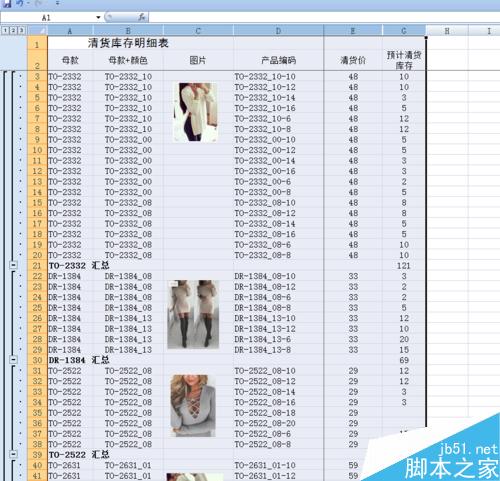Screen dimensions: 500x481
Task: Collapse the TO-2522 group outline
Action: click(13, 454)
